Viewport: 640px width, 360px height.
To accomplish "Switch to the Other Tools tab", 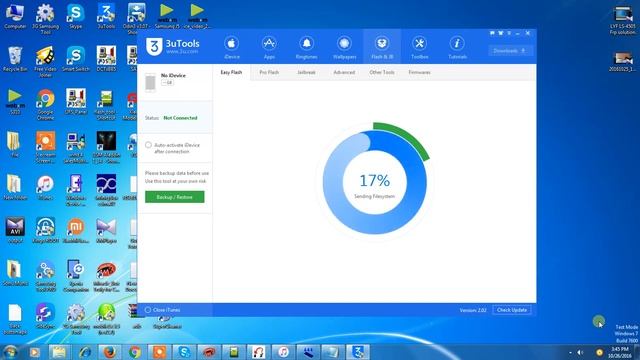I will (x=382, y=72).
